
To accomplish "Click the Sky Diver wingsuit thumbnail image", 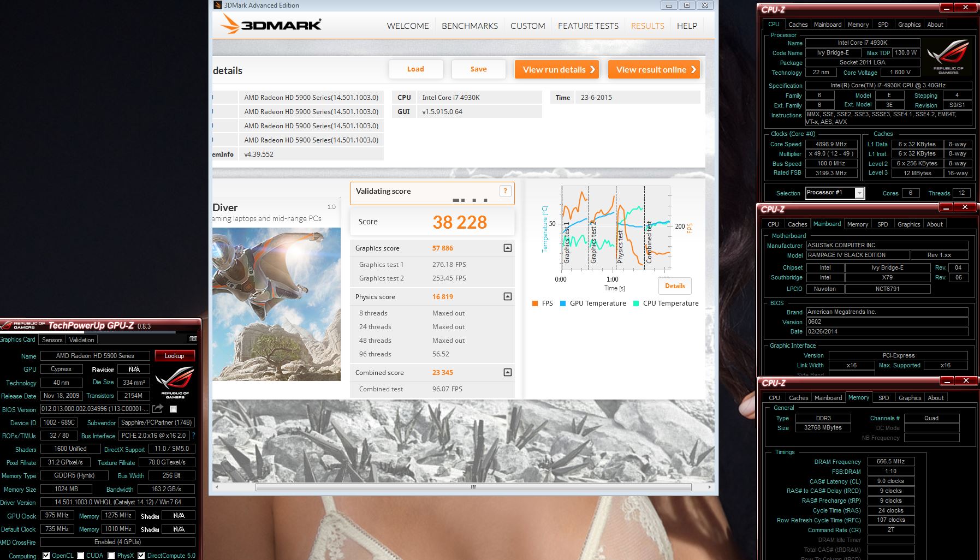I will point(276,304).
